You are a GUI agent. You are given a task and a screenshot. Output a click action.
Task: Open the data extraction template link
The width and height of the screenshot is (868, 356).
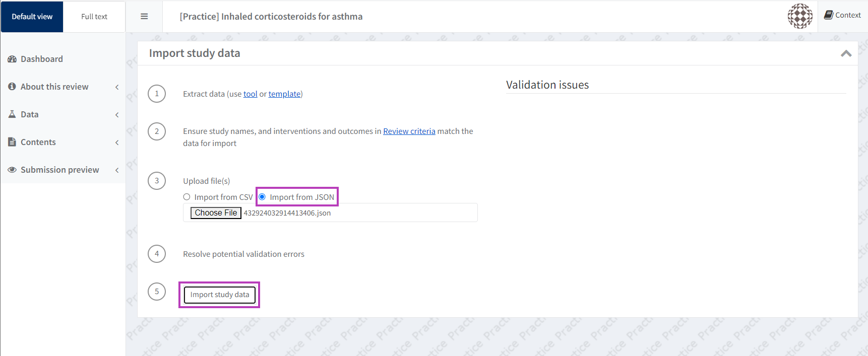284,94
